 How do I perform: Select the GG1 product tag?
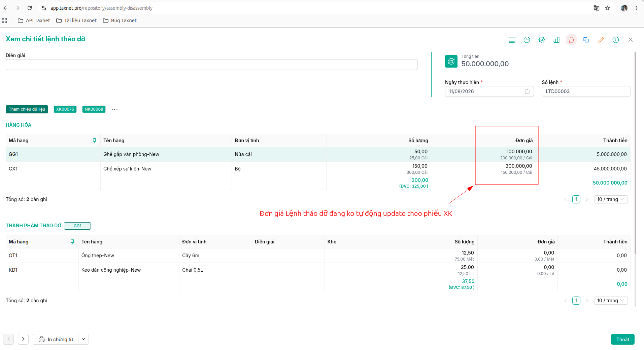[x=77, y=226]
